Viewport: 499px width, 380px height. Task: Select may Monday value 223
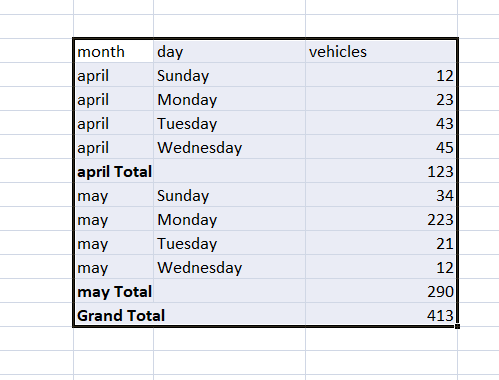(x=381, y=219)
